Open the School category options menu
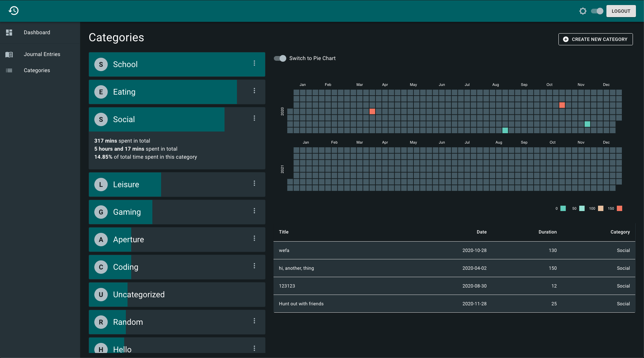Image resolution: width=644 pixels, height=358 pixels. [254, 63]
